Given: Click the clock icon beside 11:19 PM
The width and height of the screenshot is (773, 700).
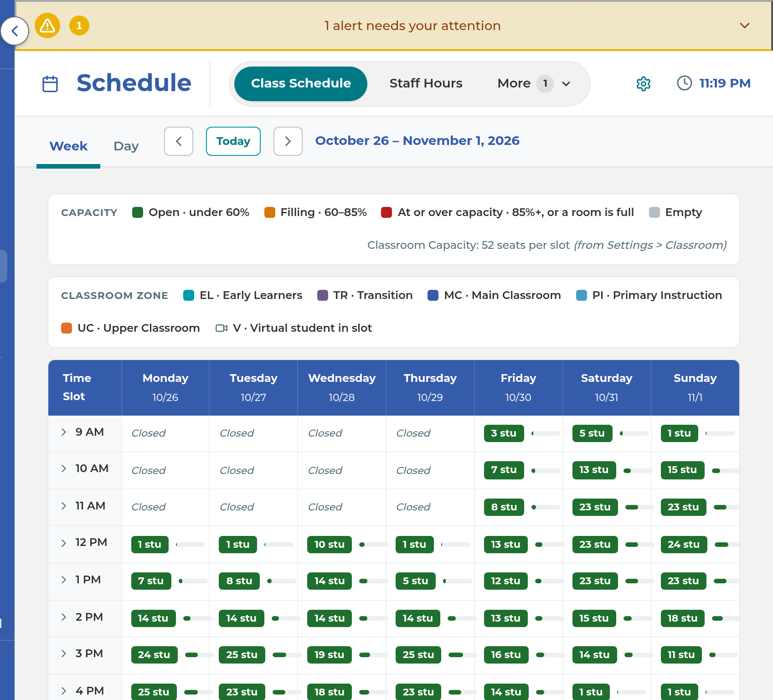Looking at the screenshot, I should [x=684, y=83].
